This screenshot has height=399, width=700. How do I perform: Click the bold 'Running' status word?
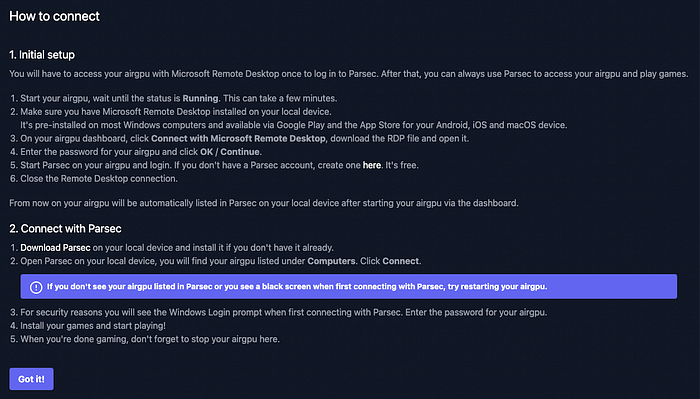[x=200, y=98]
